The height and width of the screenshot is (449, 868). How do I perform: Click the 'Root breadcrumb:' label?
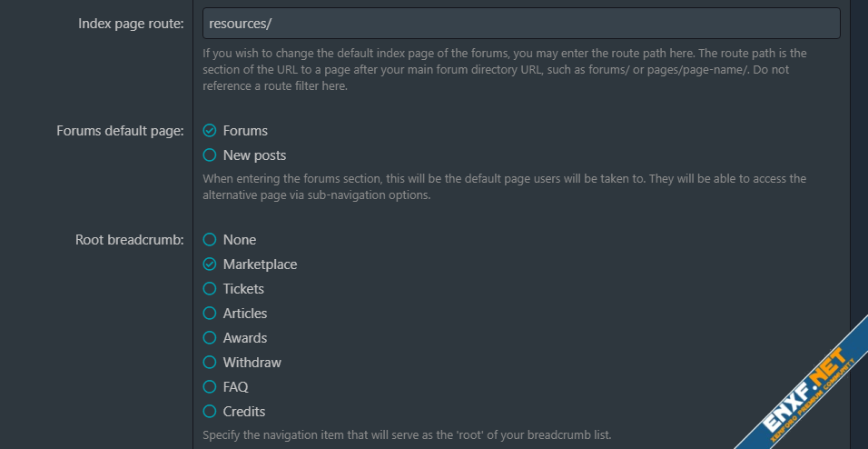130,240
